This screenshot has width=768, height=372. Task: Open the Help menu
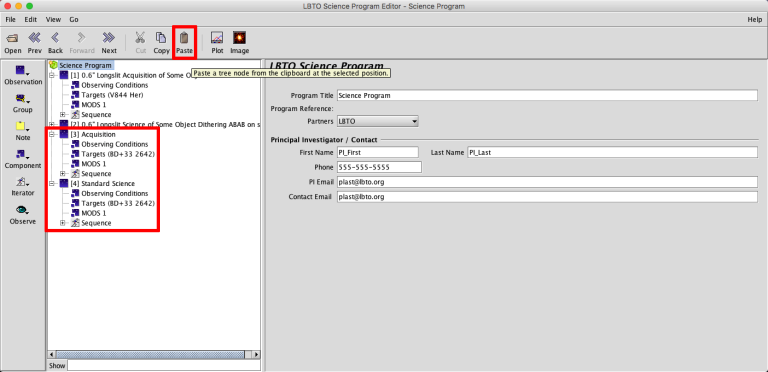(x=754, y=20)
